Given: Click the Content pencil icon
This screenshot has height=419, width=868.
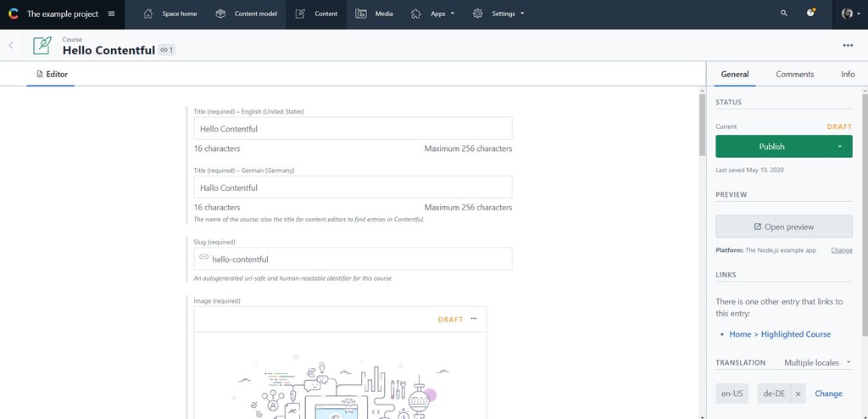Looking at the screenshot, I should 300,14.
